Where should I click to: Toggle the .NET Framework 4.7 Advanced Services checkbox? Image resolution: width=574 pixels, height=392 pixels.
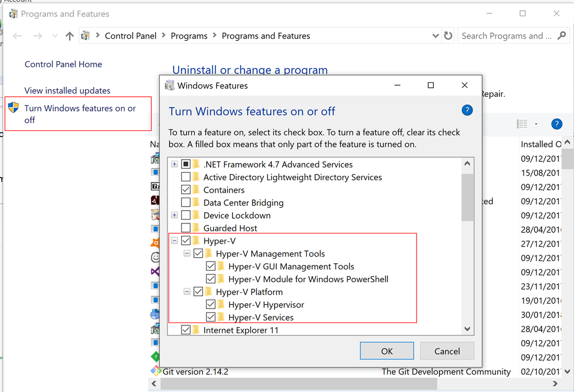[186, 164]
